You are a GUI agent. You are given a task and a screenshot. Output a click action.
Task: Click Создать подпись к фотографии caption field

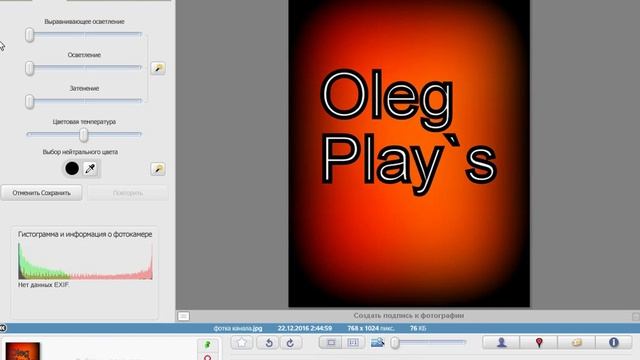[409, 316]
